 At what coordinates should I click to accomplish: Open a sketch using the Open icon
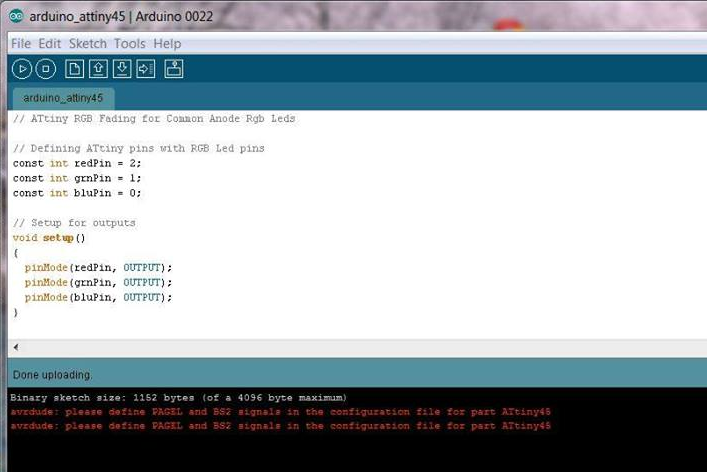(98, 69)
